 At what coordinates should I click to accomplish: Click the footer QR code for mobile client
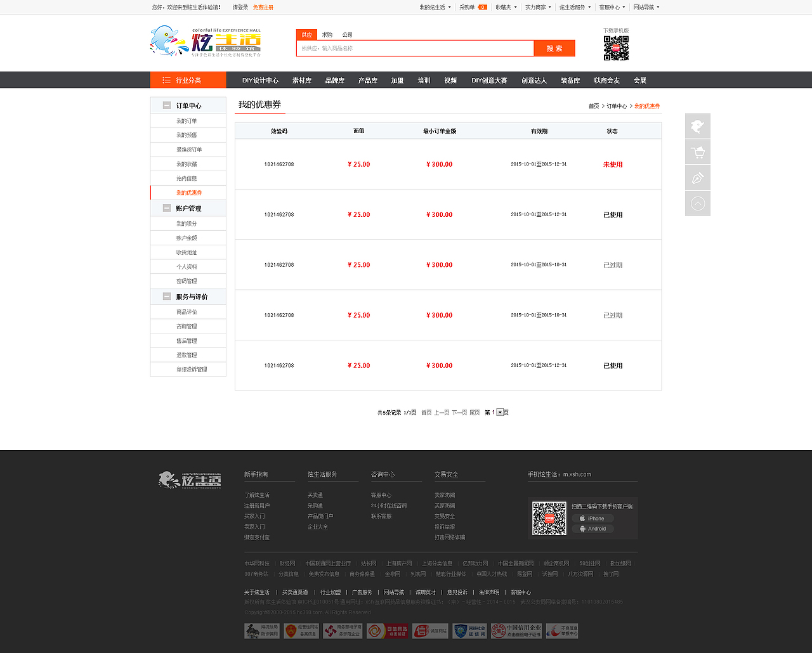549,518
